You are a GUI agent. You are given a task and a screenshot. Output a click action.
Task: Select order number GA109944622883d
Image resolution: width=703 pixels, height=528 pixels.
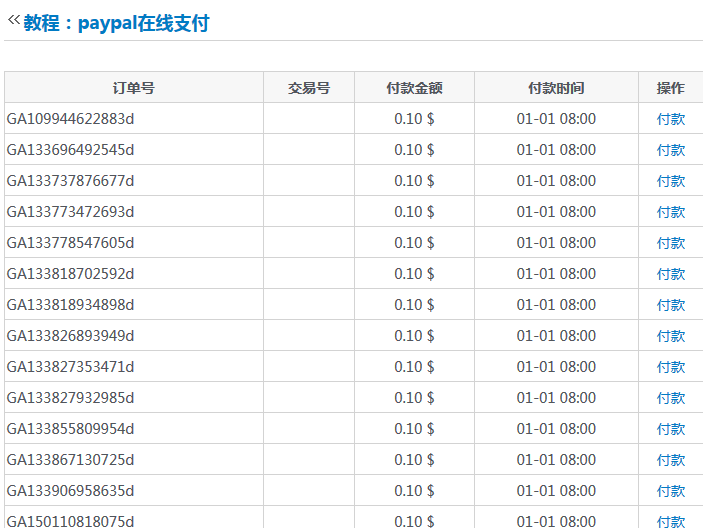(70, 119)
